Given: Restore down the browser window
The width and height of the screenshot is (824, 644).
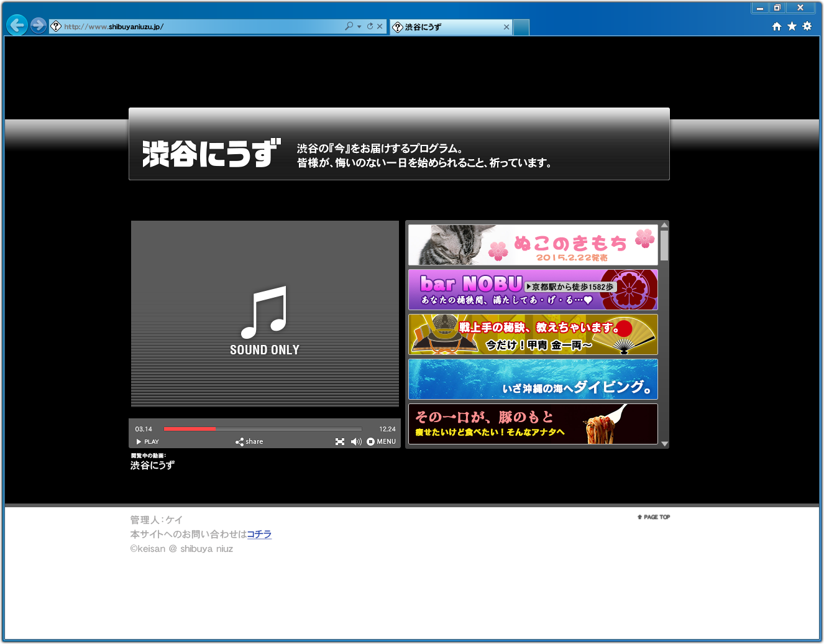Looking at the screenshot, I should point(777,8).
